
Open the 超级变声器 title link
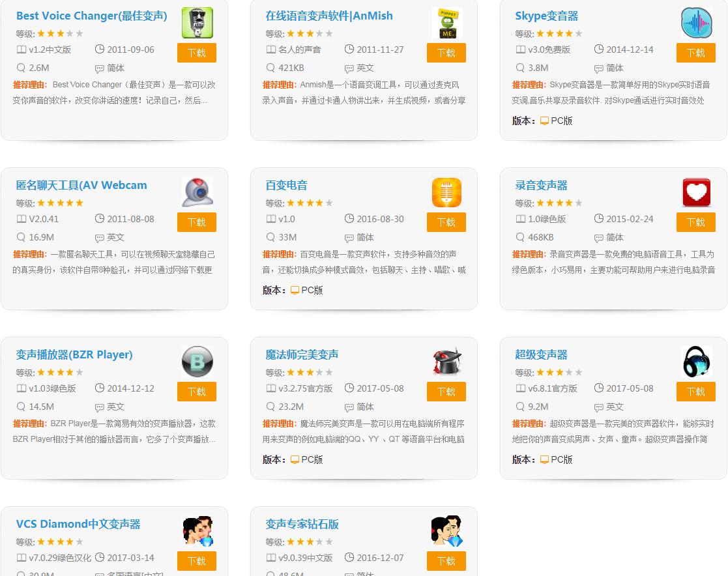click(x=542, y=354)
